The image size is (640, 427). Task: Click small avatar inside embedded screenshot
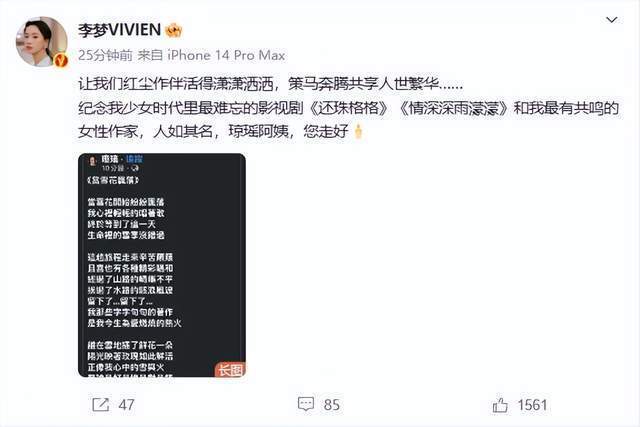(93, 161)
